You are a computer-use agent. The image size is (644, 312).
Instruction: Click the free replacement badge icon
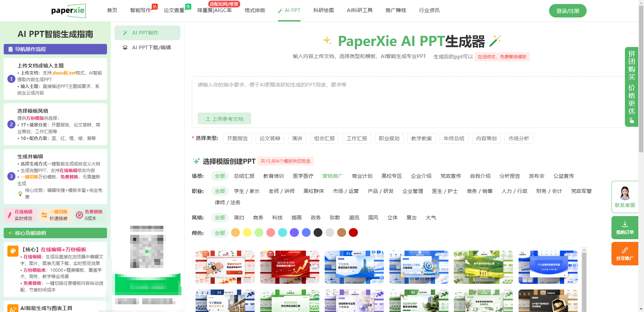pyautogui.click(x=79, y=215)
